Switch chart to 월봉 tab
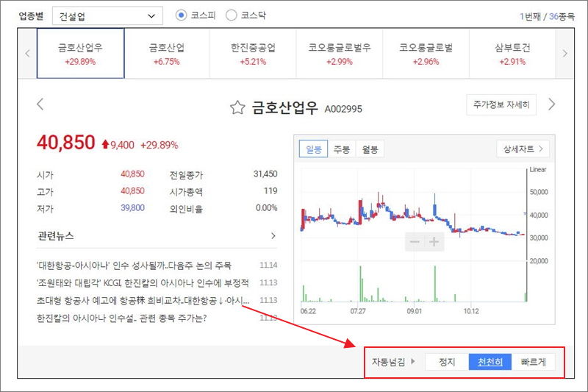This screenshot has height=392, width=588. click(x=370, y=149)
